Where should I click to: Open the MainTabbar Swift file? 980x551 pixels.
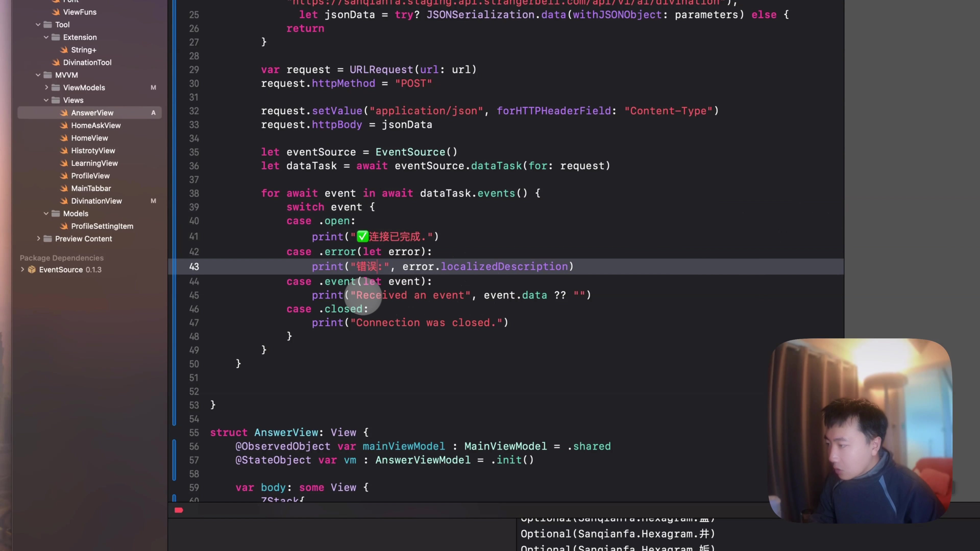[x=91, y=188]
